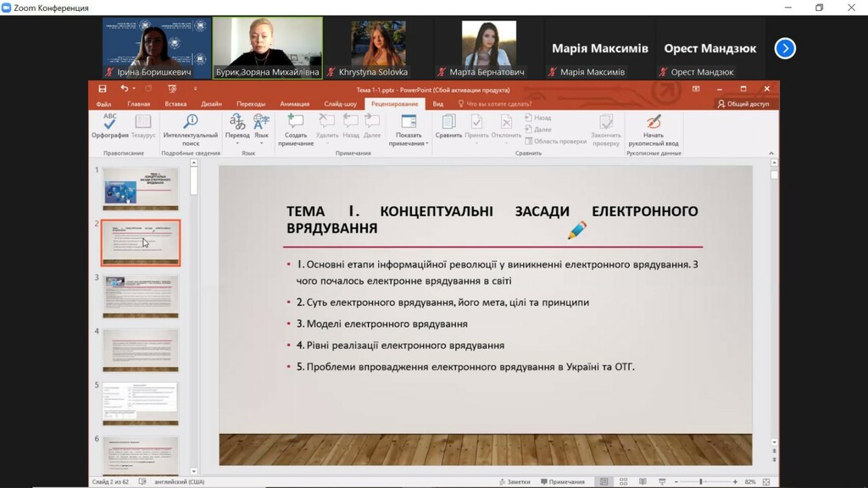Show more Zoom participants with the arrow button
Screen dimensions: 868x488
[785, 48]
